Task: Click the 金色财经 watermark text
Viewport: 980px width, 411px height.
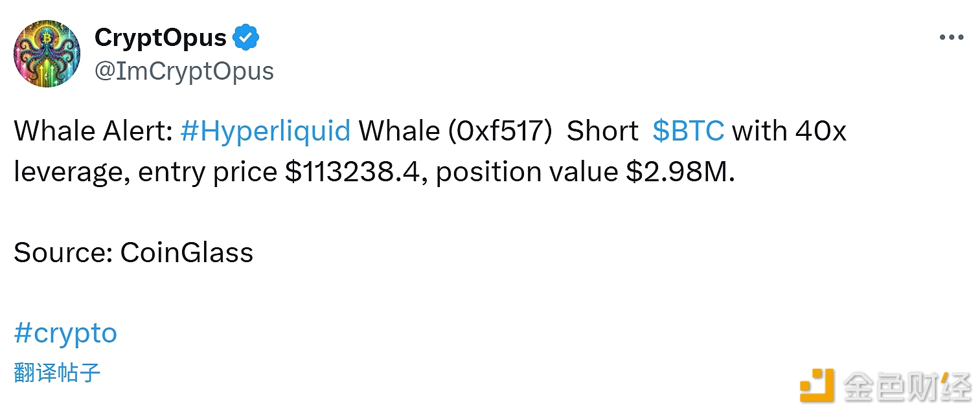Action: [907, 386]
